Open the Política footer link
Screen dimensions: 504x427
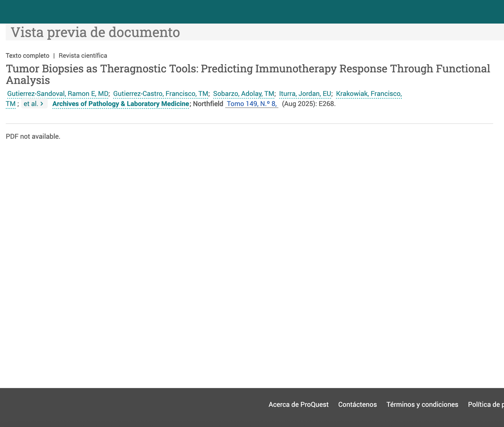point(485,405)
